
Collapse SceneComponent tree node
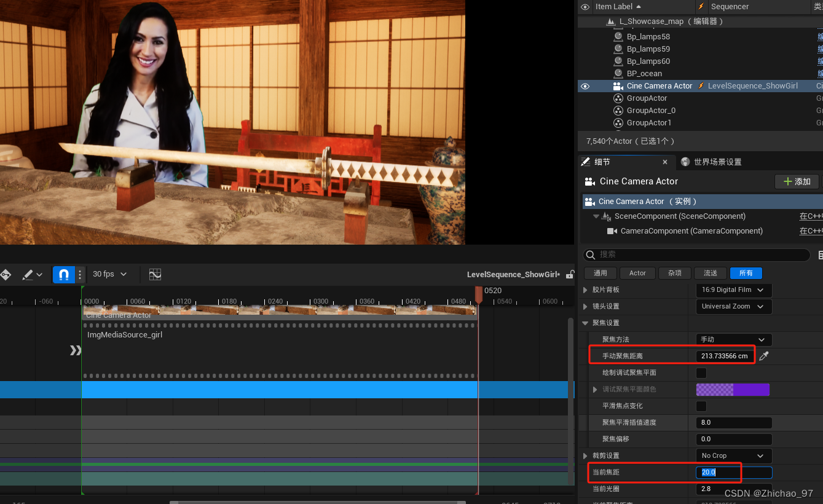click(596, 216)
